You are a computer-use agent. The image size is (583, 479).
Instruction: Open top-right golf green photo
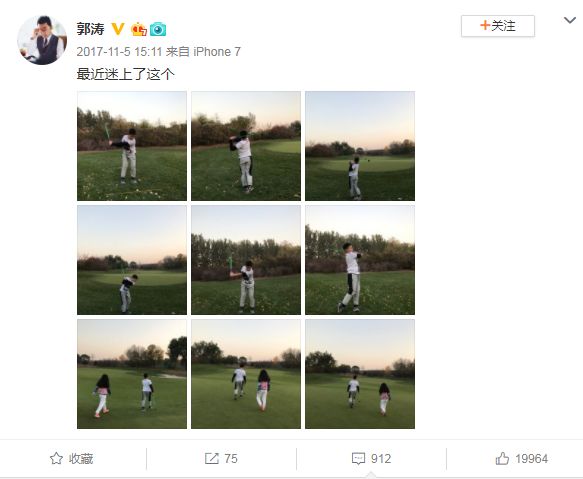(x=360, y=146)
